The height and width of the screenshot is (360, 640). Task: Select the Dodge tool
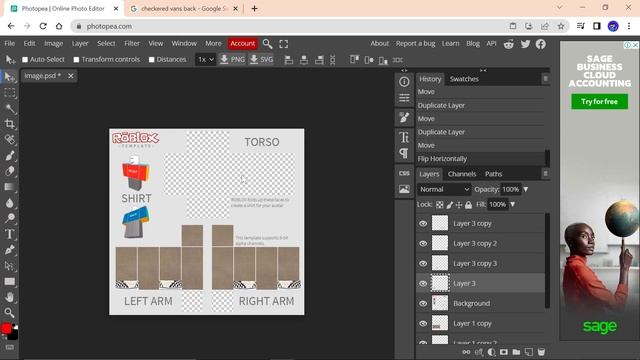(10, 218)
